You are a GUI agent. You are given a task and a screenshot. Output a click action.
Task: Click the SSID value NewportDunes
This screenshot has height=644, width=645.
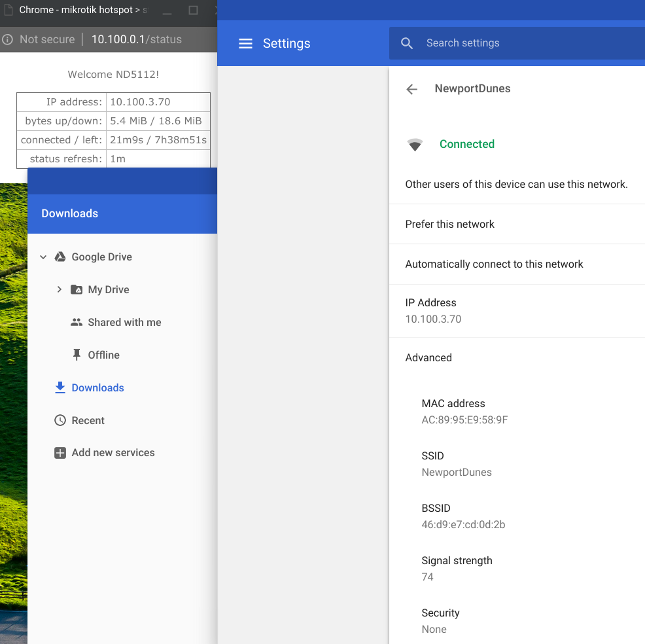click(x=457, y=472)
